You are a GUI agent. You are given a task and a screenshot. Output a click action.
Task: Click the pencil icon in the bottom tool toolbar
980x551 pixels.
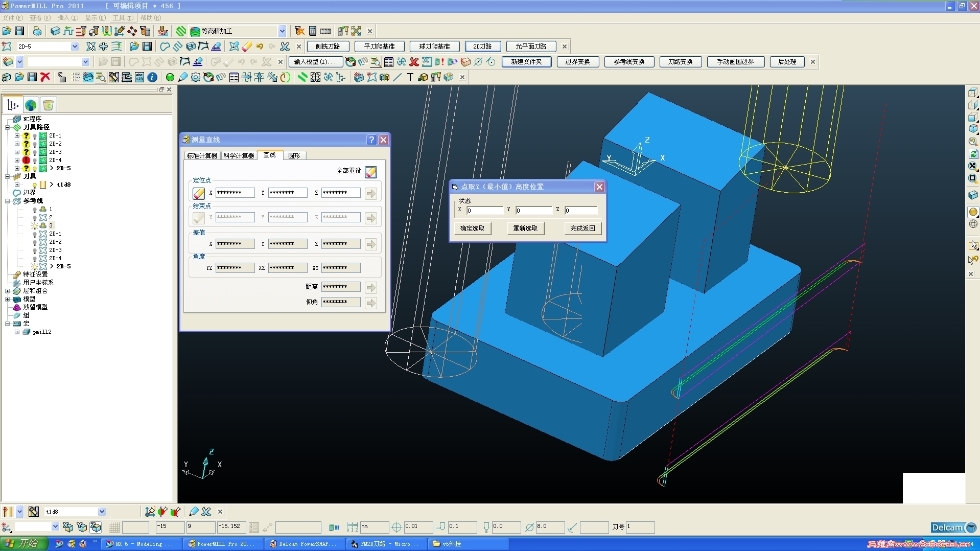[x=194, y=512]
